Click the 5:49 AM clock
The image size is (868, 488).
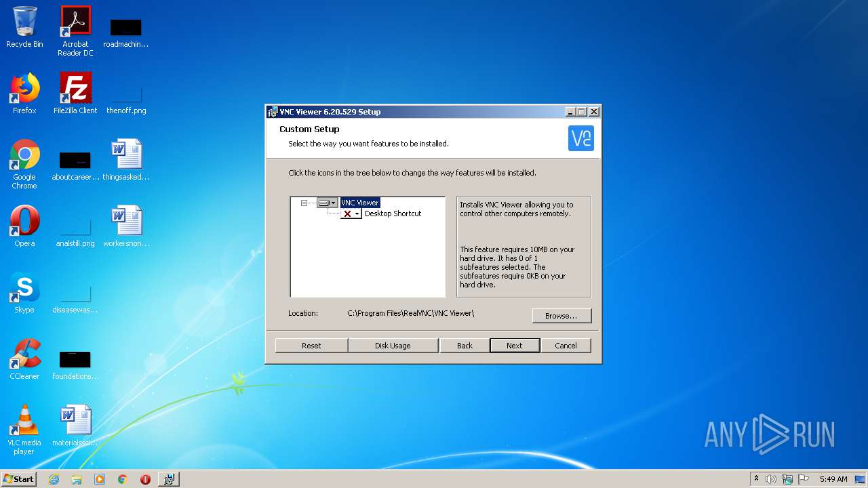pos(833,479)
